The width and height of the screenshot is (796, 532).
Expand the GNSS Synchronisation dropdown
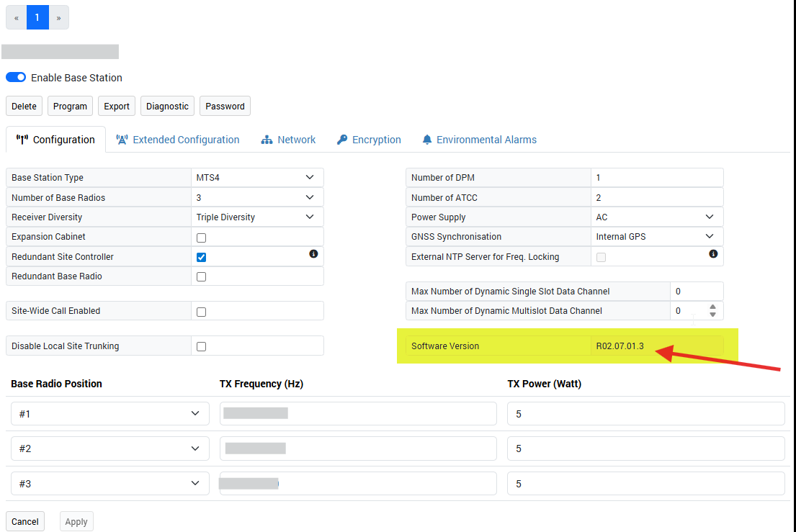point(657,236)
